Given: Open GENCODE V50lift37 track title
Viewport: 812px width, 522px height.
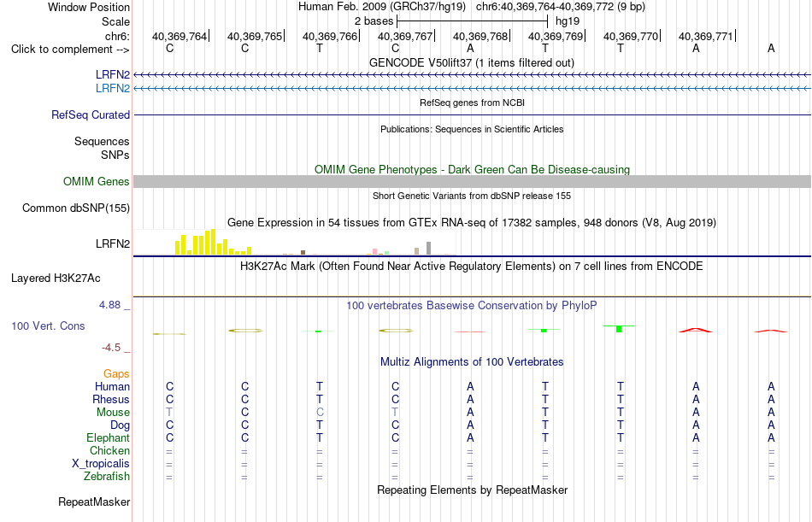Looking at the screenshot, I should click(472, 62).
